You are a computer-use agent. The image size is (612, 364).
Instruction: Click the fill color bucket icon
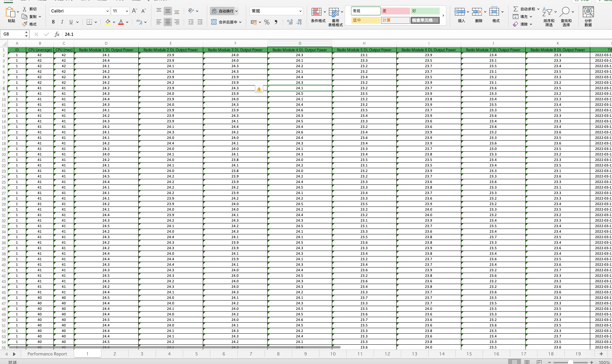click(x=107, y=22)
